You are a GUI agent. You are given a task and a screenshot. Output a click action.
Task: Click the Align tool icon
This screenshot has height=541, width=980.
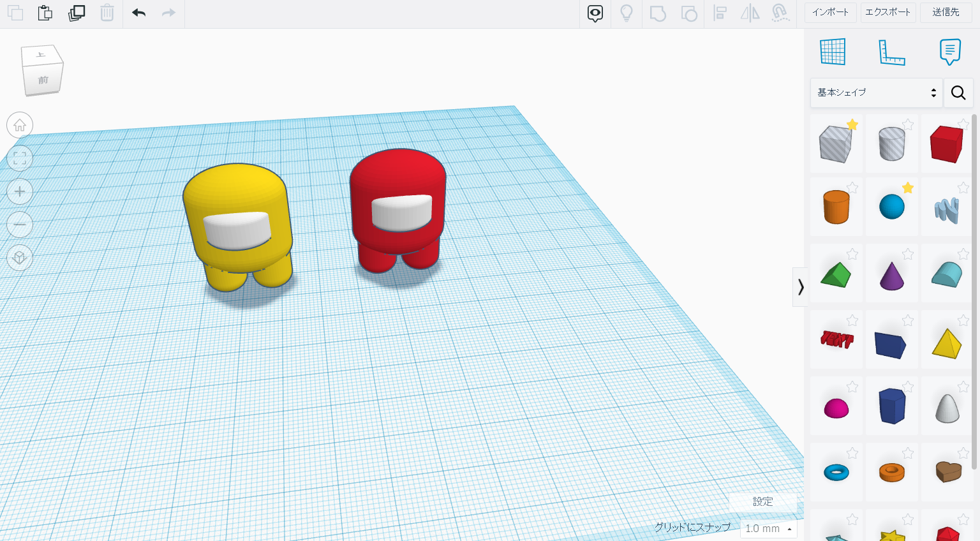click(720, 13)
